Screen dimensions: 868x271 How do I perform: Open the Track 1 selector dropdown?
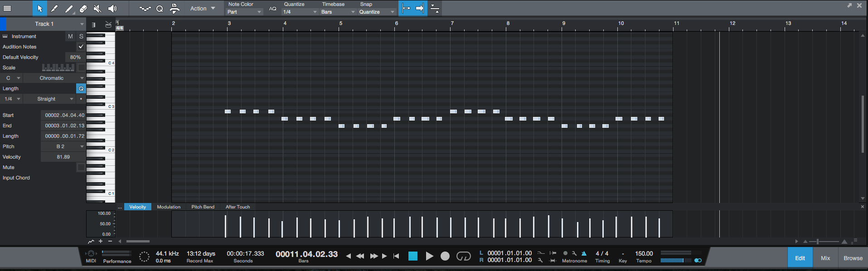45,24
